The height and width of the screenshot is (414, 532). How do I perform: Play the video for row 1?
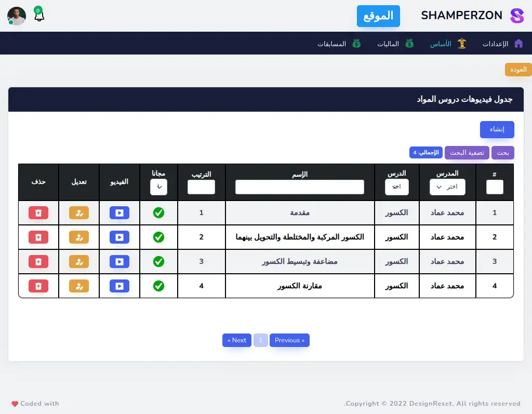click(x=119, y=212)
